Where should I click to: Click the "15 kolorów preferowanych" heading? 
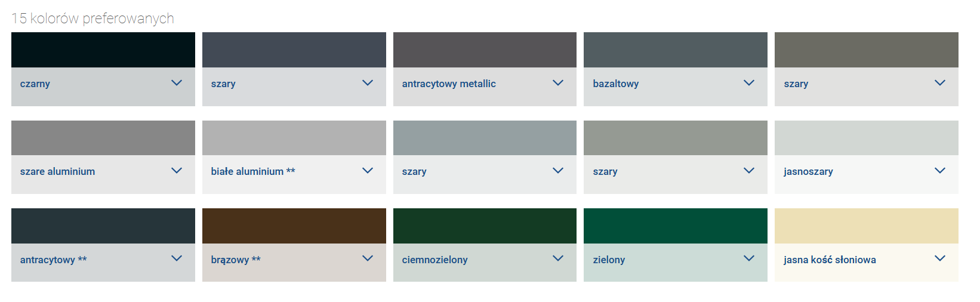[x=93, y=19]
